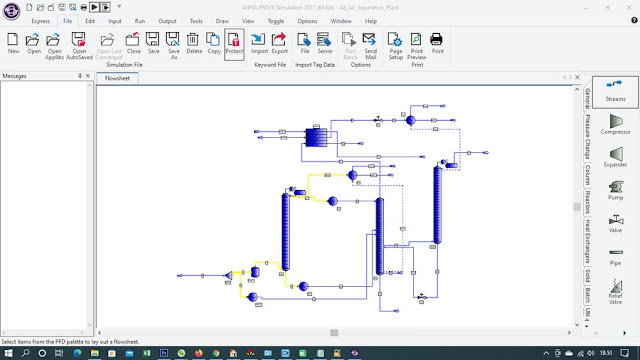Open the Run ribbon tab
640x360 pixels.
140,21
